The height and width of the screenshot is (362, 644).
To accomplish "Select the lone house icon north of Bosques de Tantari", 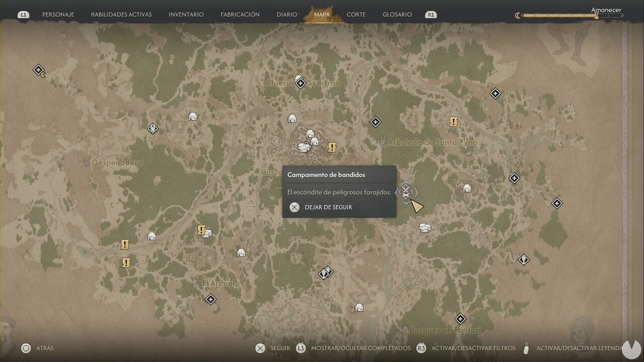I will coord(359,307).
